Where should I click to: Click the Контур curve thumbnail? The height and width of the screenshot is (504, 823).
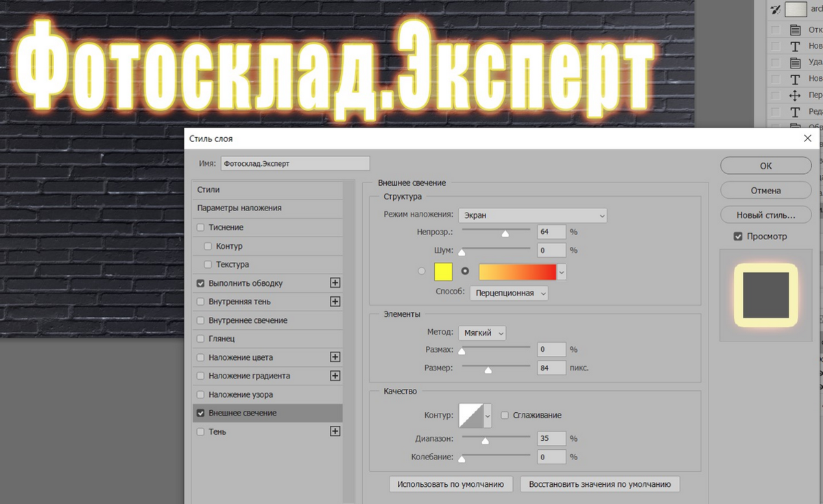point(471,415)
